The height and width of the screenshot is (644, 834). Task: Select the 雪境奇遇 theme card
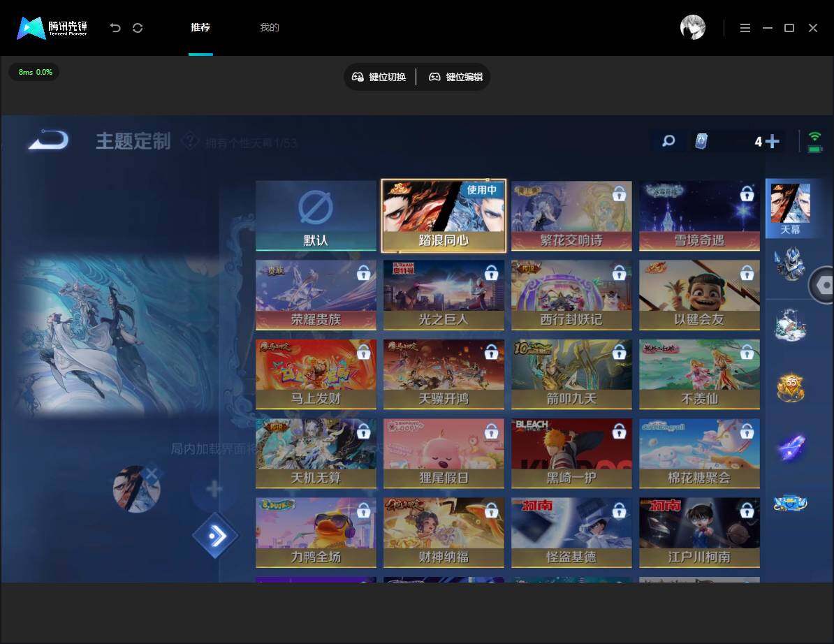(x=699, y=215)
